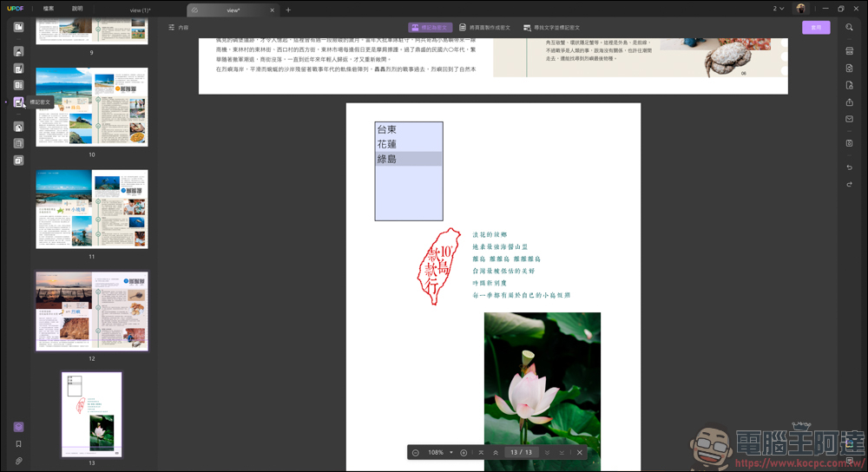This screenshot has width=868, height=472.
Task: Zoom out using the minus circle icon
Action: click(415, 453)
